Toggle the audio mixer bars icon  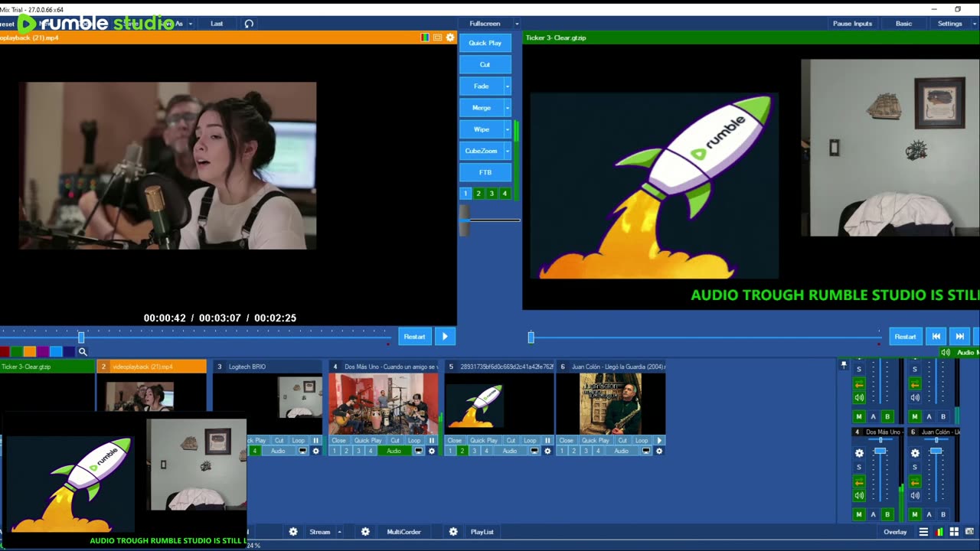(x=939, y=532)
